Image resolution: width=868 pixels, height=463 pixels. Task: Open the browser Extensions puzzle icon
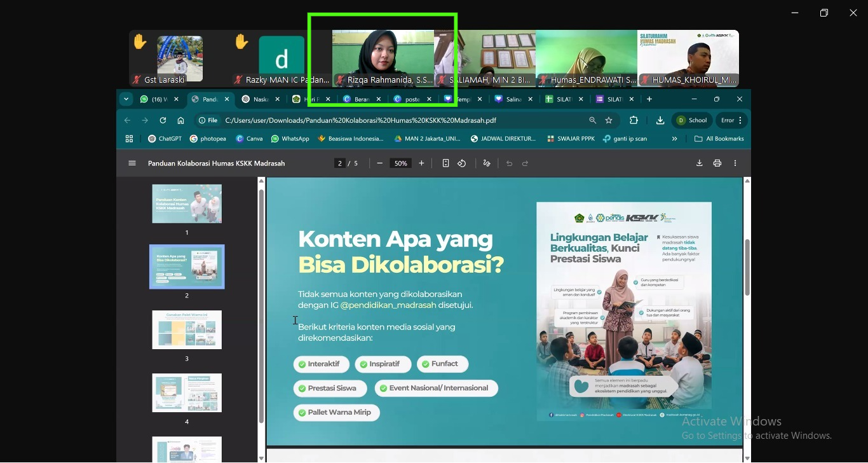pyautogui.click(x=634, y=120)
